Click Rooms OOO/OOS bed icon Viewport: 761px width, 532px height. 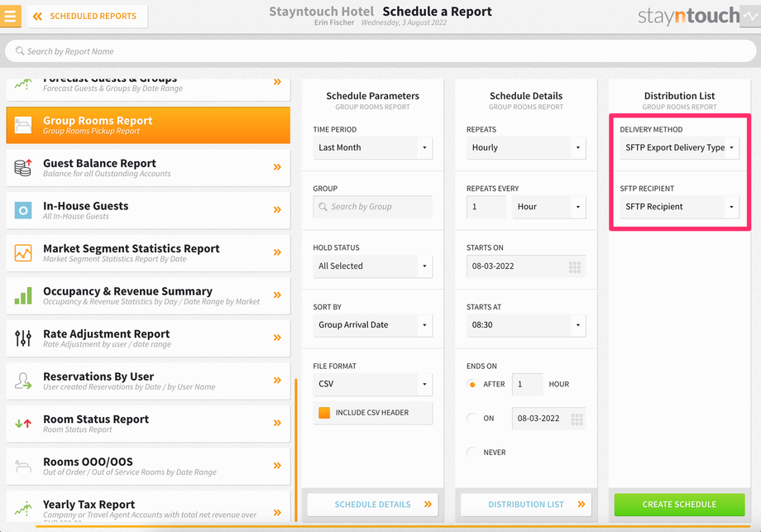pyautogui.click(x=23, y=466)
